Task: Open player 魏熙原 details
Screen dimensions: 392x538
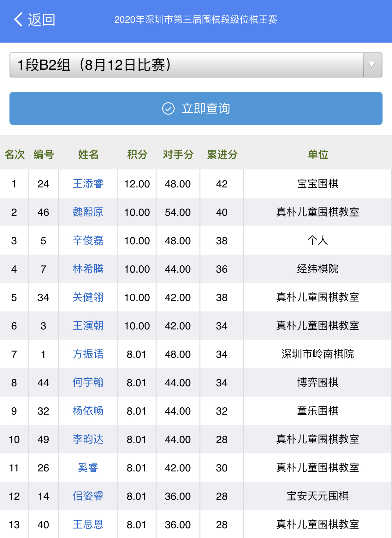Action: click(x=88, y=212)
